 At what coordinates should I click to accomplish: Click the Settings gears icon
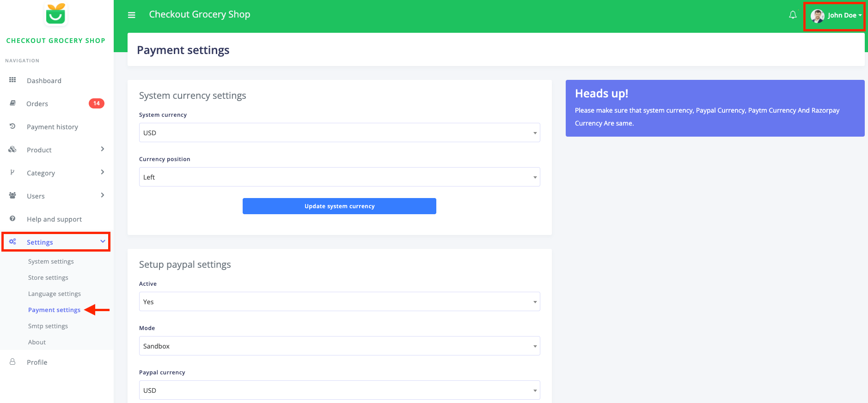(x=12, y=241)
